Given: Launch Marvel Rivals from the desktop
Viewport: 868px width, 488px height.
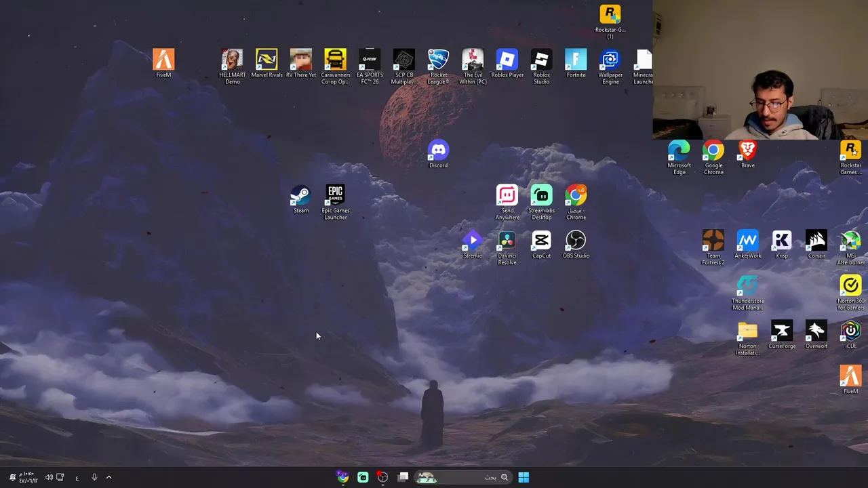Looking at the screenshot, I should tap(267, 63).
